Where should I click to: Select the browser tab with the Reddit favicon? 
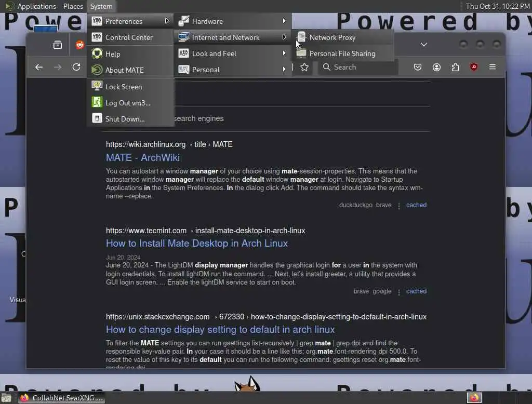(79, 45)
